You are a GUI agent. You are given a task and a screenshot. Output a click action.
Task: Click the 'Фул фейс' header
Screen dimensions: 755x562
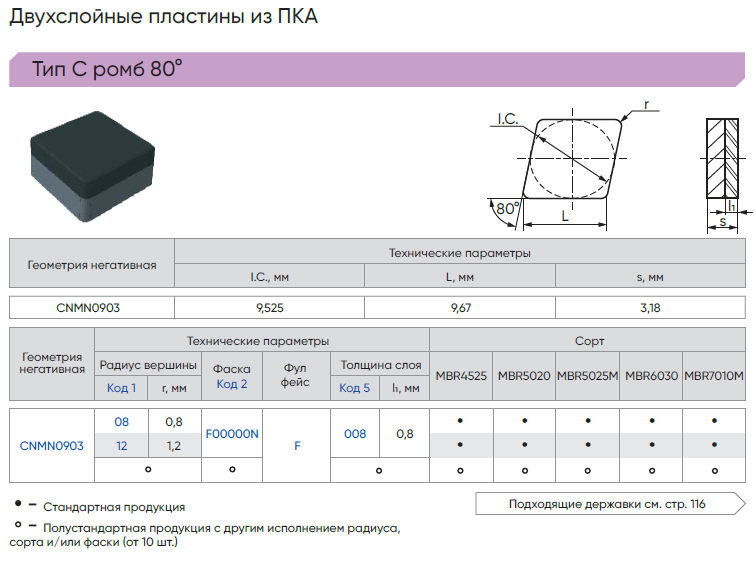tap(295, 375)
